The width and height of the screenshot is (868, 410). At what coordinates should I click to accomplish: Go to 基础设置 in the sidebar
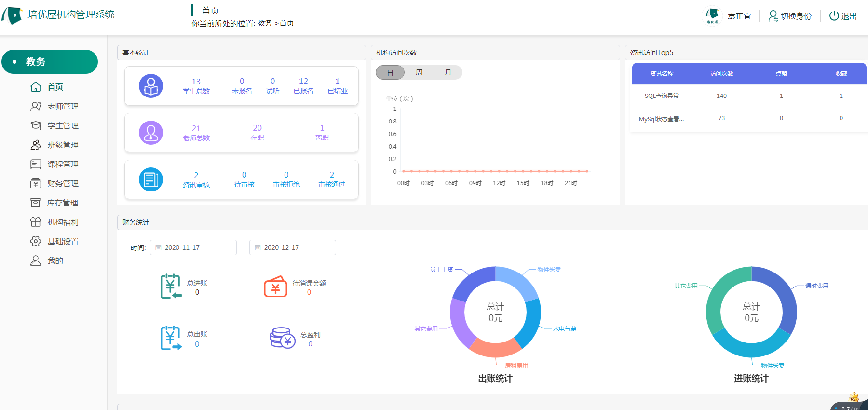pos(63,241)
